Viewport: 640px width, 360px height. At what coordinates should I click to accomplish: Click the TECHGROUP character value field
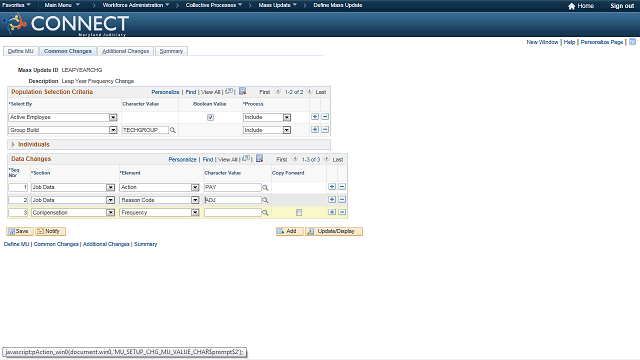pyautogui.click(x=145, y=130)
